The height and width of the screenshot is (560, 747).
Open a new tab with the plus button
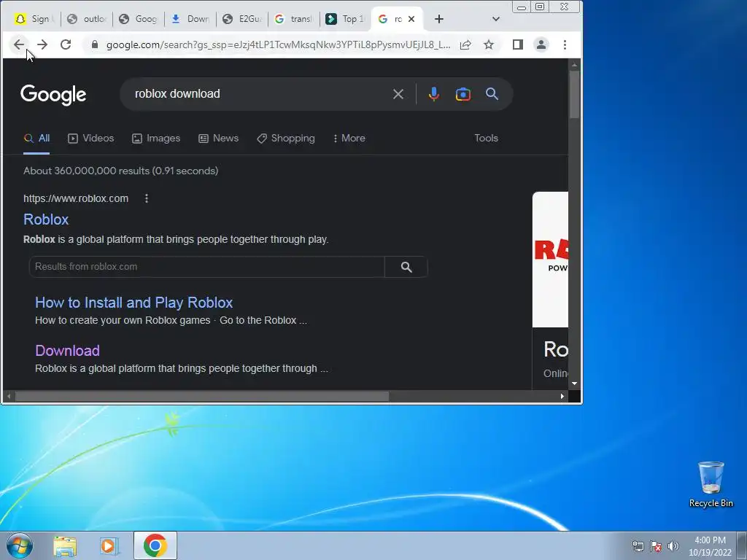(x=438, y=19)
